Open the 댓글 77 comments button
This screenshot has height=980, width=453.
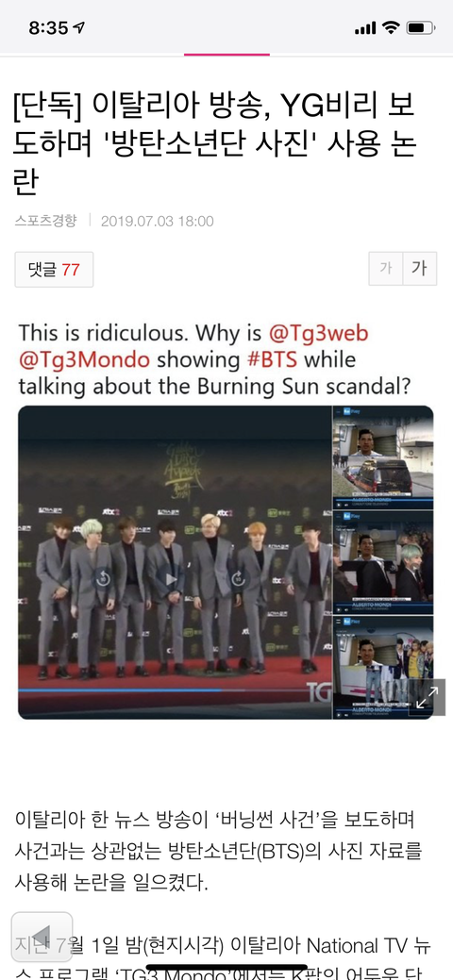[54, 270]
